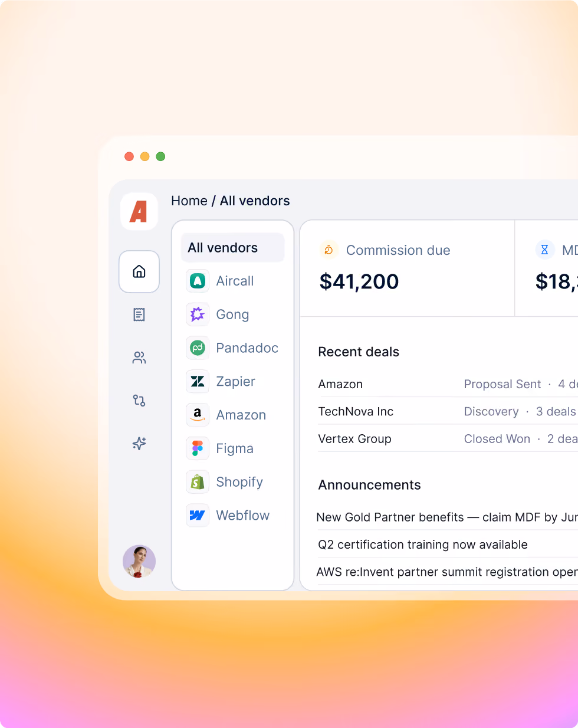Viewport: 578px width, 728px height.
Task: Open AWS re:Invent partner summit announcement
Action: point(447,572)
